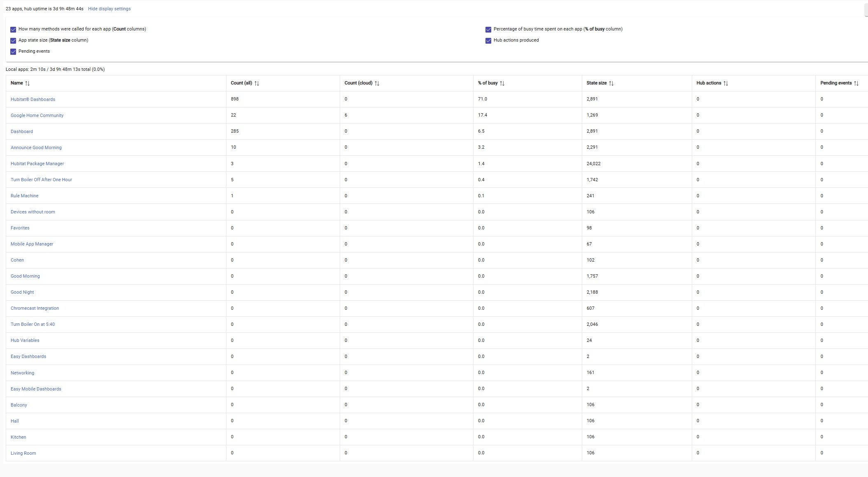Sort by Count (cloud) arrows icon

coord(377,83)
